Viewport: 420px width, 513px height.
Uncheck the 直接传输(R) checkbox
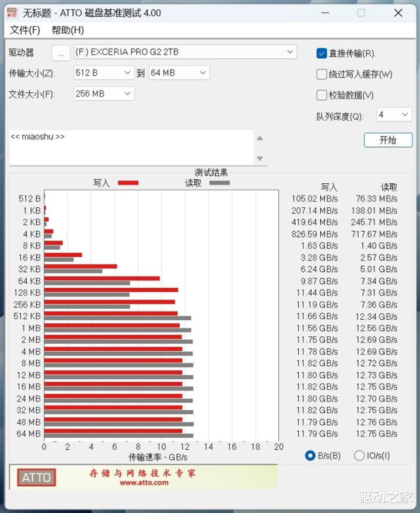pos(321,53)
